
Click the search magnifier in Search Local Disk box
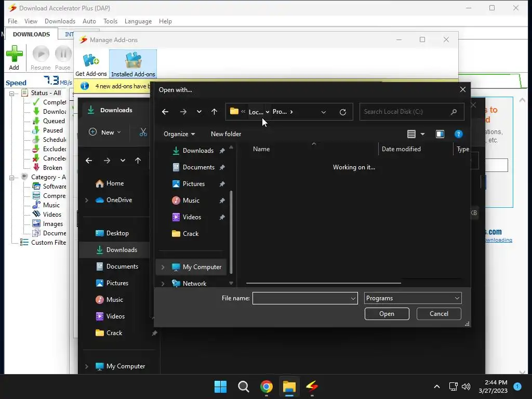(x=454, y=112)
